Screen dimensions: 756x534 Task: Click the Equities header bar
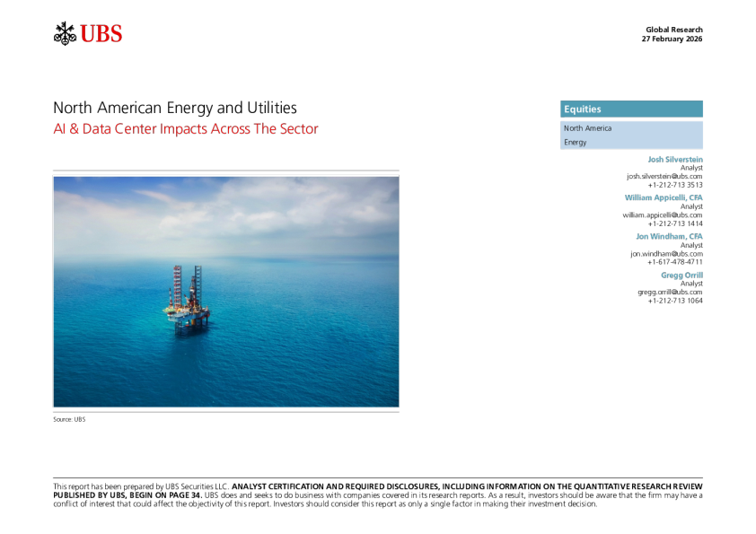point(631,109)
